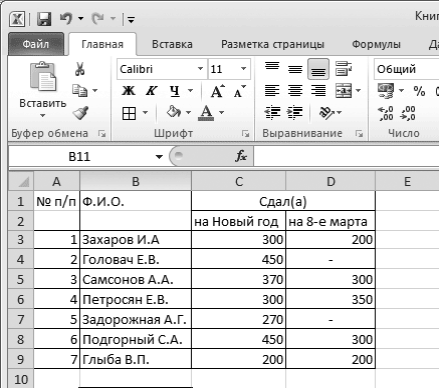The width and height of the screenshot is (439, 388).
Task: Switch to the Главная tab
Action: click(x=102, y=44)
